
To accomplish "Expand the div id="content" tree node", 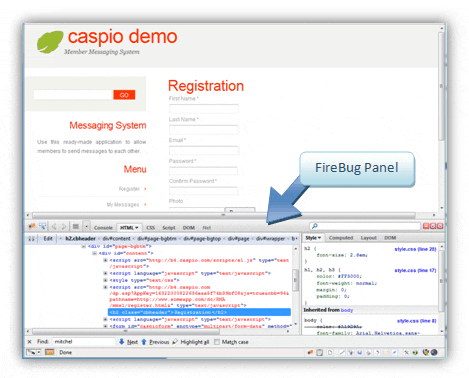I will [x=95, y=253].
